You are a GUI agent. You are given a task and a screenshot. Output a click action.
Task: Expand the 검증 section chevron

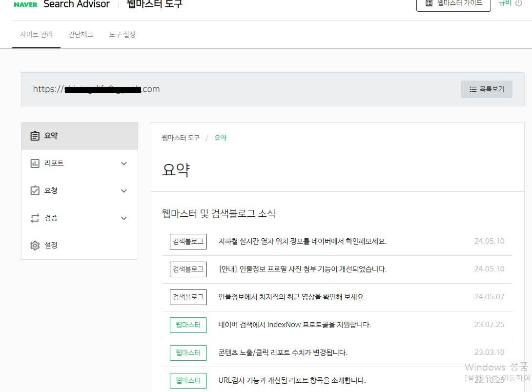(123, 218)
